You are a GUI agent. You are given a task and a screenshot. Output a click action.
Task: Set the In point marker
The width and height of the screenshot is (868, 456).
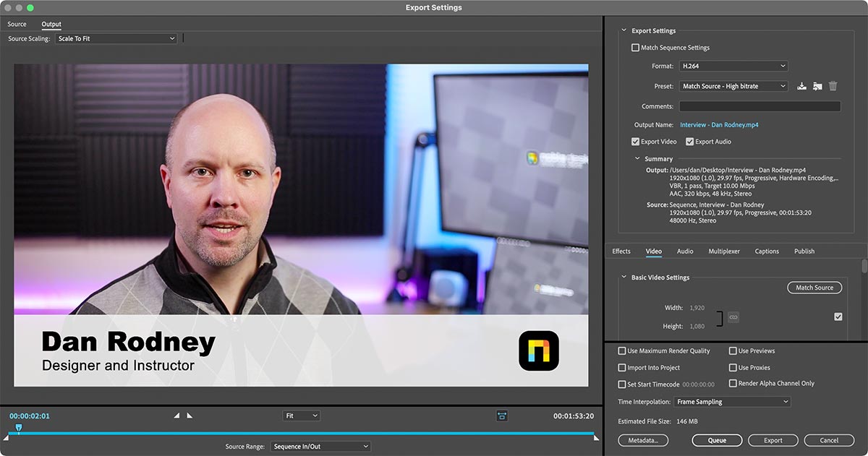point(176,416)
